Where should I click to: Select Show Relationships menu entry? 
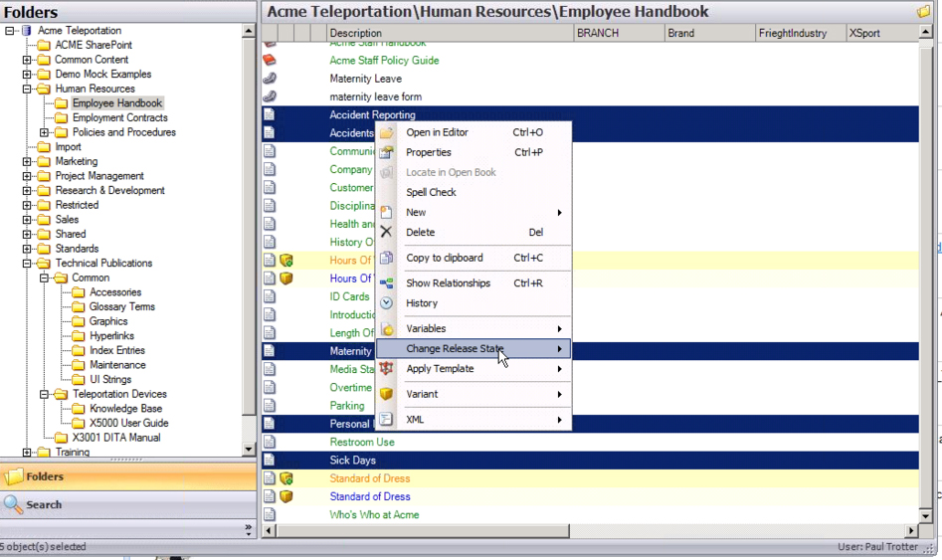coord(473,283)
